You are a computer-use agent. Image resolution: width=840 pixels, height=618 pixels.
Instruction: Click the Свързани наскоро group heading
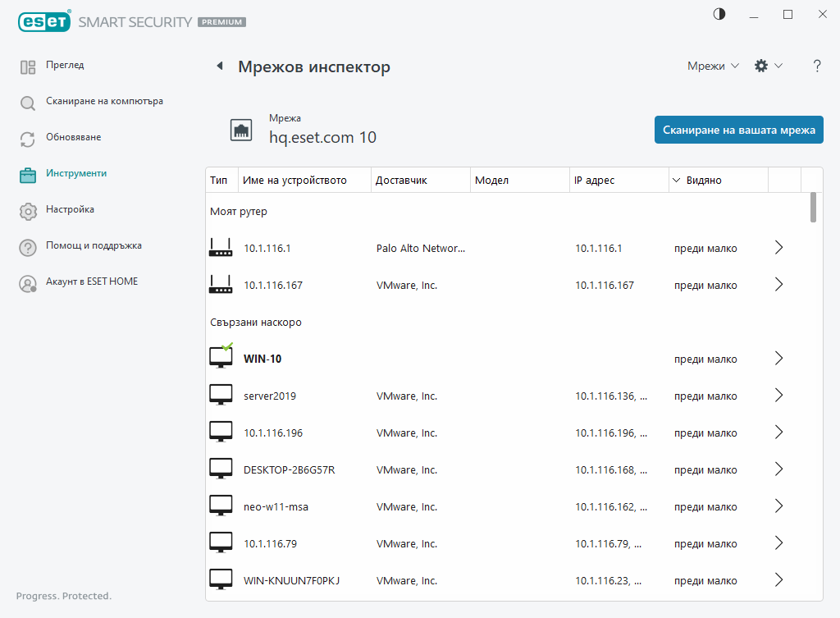pos(256,323)
